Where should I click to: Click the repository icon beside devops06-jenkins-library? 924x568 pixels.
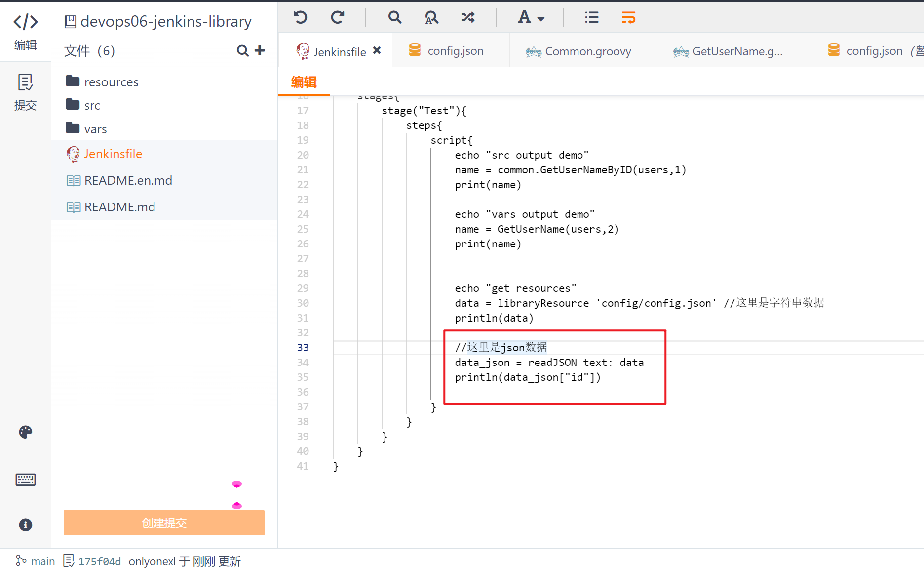70,21
